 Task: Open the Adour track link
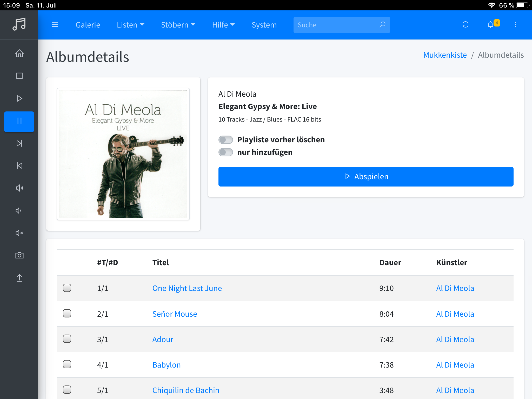163,340
